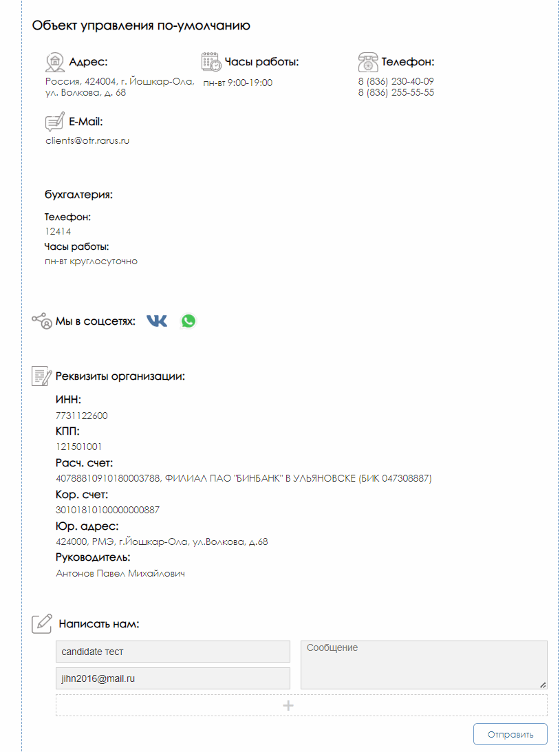Click the Отправить button
The height and width of the screenshot is (752, 560).
pyautogui.click(x=510, y=734)
